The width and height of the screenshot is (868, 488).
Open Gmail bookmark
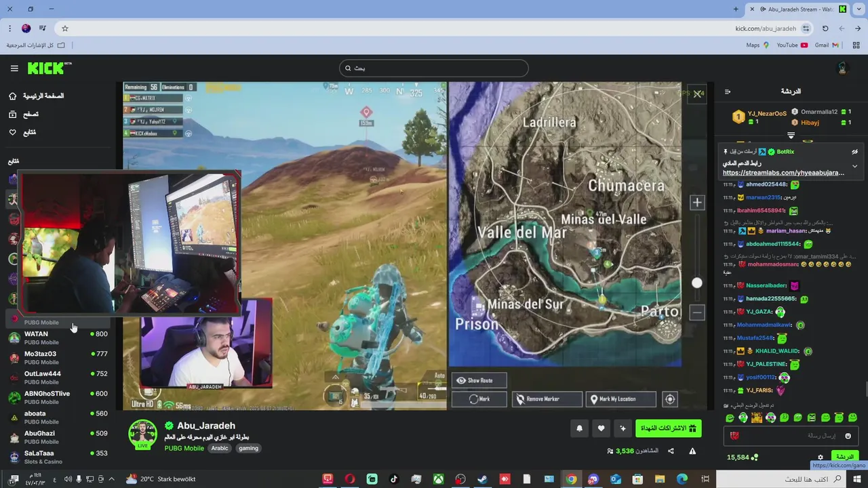[x=827, y=45]
